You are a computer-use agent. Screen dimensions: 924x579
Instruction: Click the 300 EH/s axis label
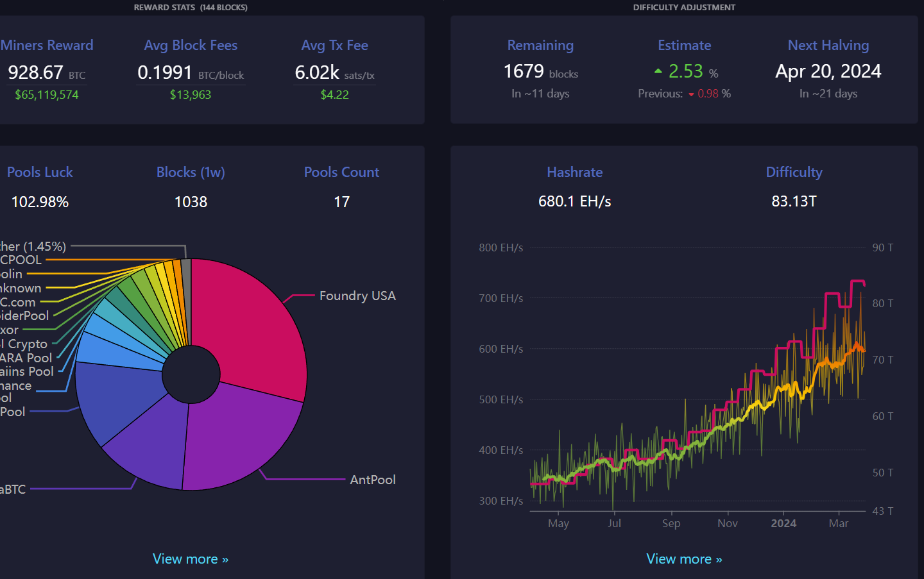coord(501,501)
